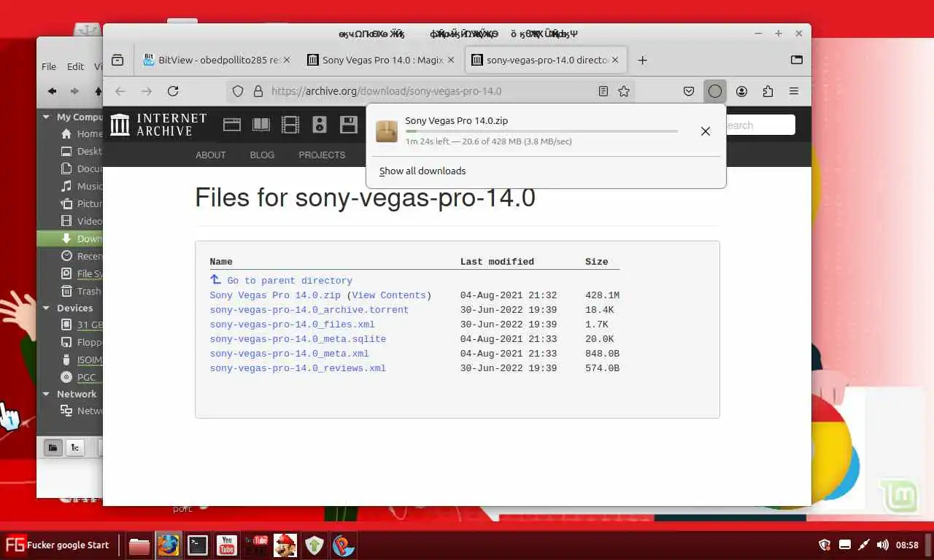Screen dimensions: 934x560
Task: Open sony-vegas-pro-14.0_archive.torrent link
Action: [309, 310]
